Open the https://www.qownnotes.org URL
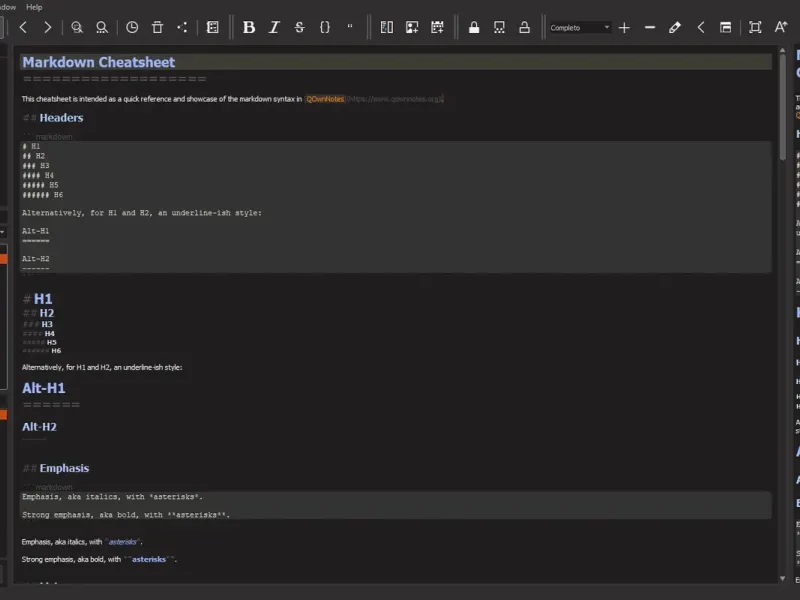 pyautogui.click(x=394, y=99)
